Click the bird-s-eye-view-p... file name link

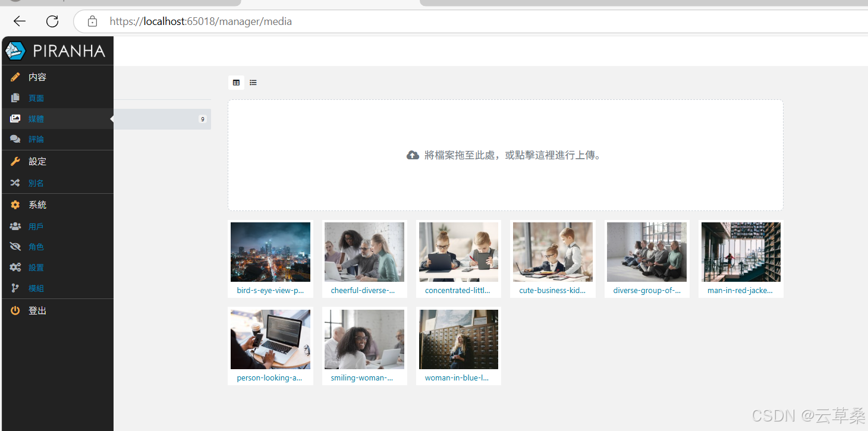[x=271, y=291]
